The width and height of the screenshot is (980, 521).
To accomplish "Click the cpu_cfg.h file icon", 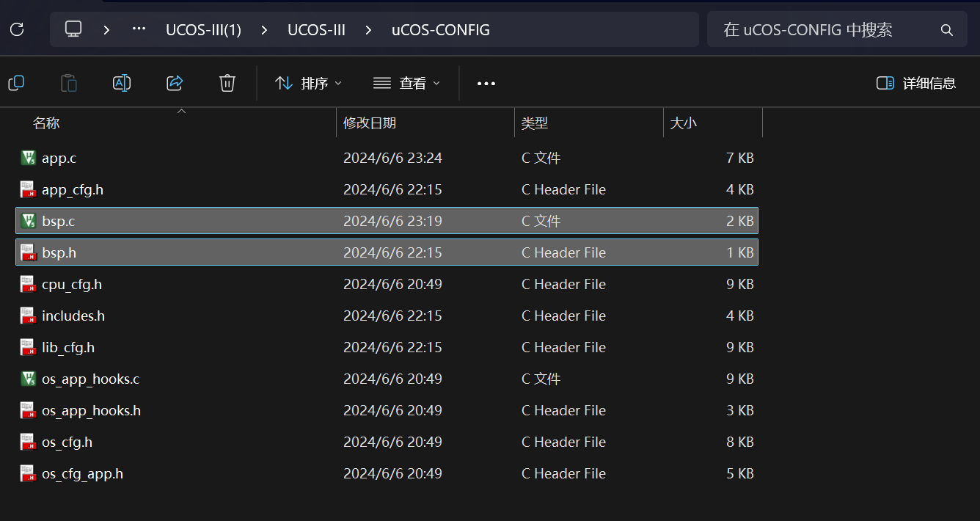I will coord(29,284).
